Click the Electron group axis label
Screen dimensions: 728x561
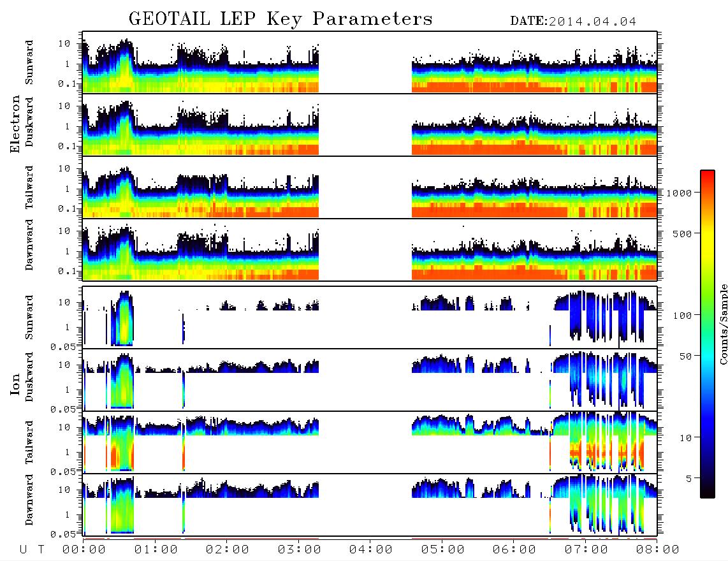click(x=15, y=124)
